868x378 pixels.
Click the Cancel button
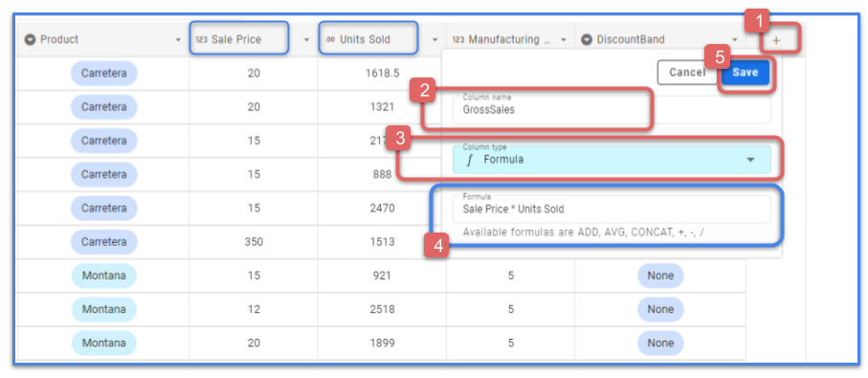click(686, 73)
